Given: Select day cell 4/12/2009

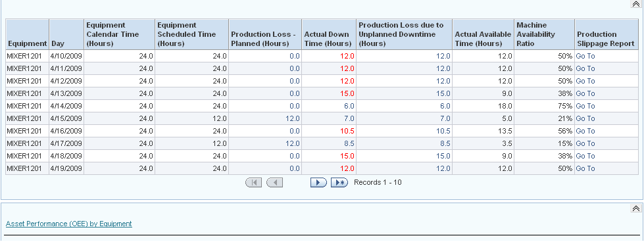Looking at the screenshot, I should (x=66, y=81).
